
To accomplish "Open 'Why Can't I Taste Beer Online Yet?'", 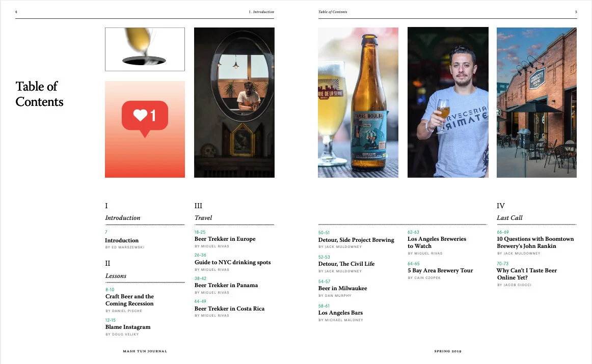I will [x=527, y=274].
